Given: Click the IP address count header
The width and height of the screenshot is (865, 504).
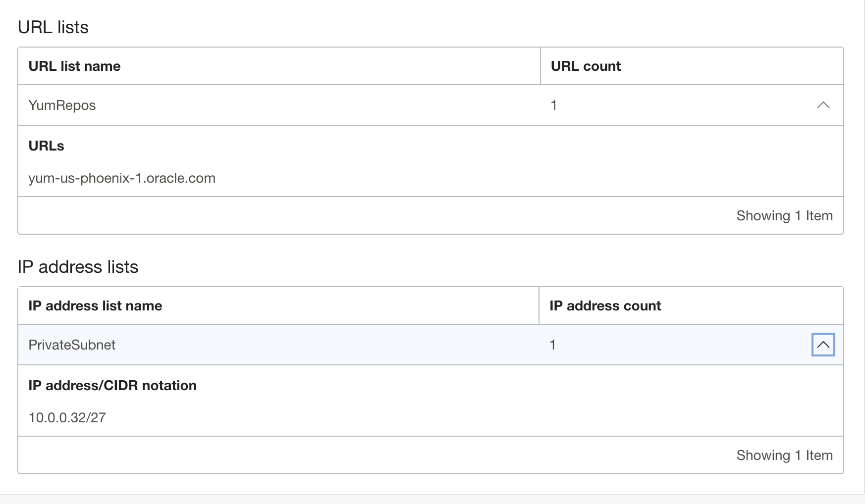Looking at the screenshot, I should [605, 306].
